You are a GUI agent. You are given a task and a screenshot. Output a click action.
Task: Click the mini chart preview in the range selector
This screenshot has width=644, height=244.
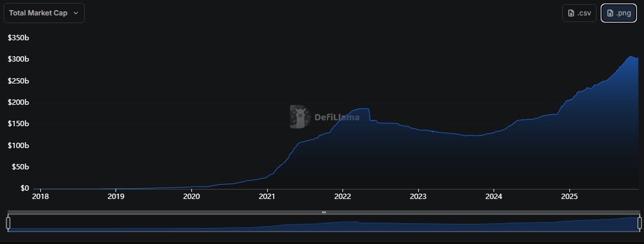[324, 224]
